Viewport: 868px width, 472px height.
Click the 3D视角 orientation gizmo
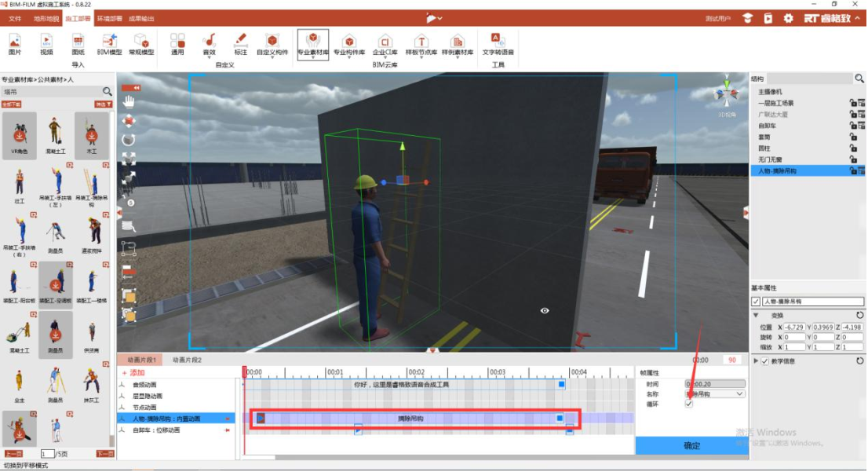click(x=726, y=94)
